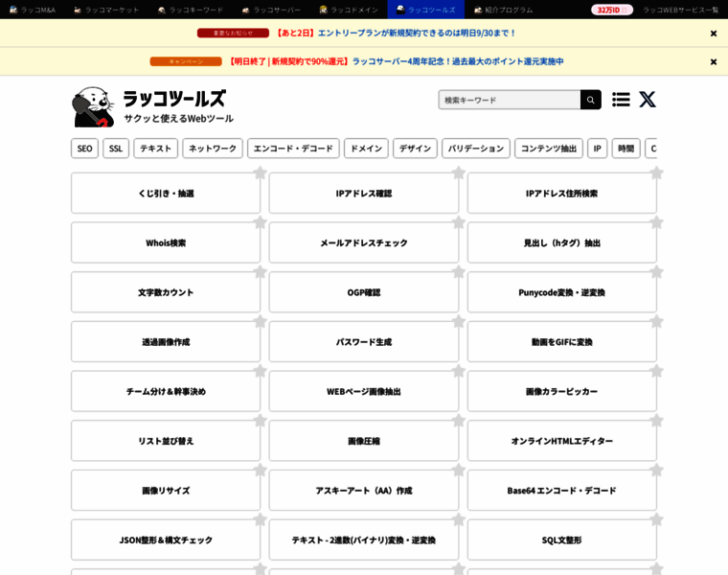Go to ラッコマーケット in top nav

click(106, 10)
